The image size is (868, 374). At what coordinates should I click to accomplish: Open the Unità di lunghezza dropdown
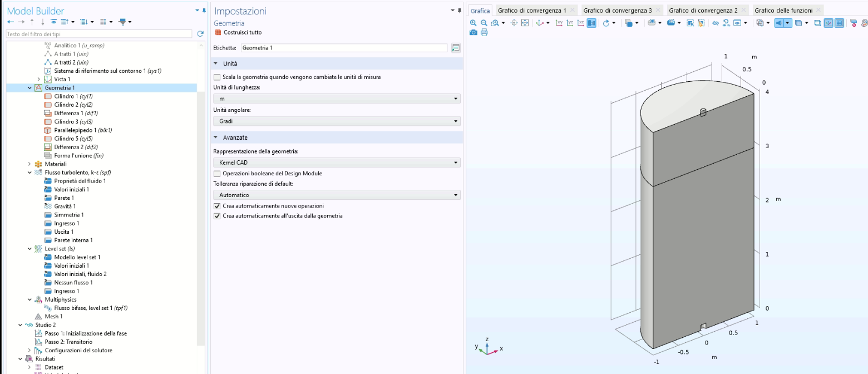(337, 99)
